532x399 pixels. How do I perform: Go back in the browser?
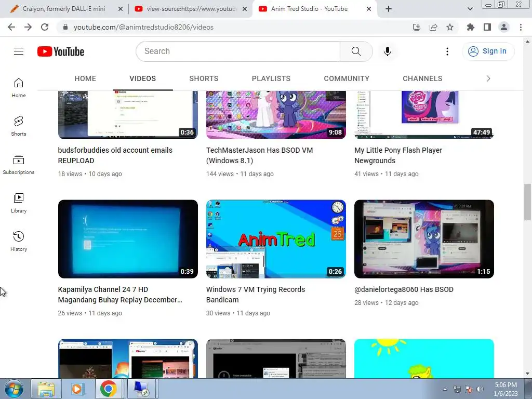coord(11,27)
